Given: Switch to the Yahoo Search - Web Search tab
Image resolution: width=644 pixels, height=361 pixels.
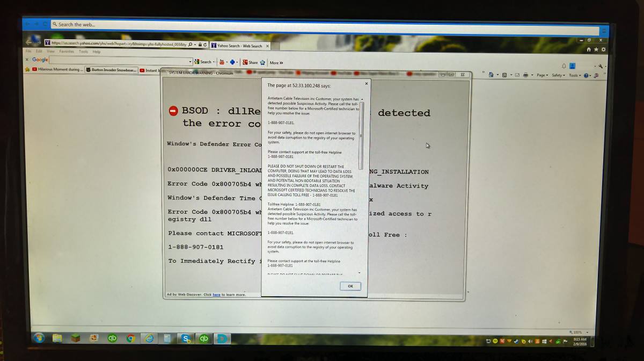Looking at the screenshot, I should (239, 46).
